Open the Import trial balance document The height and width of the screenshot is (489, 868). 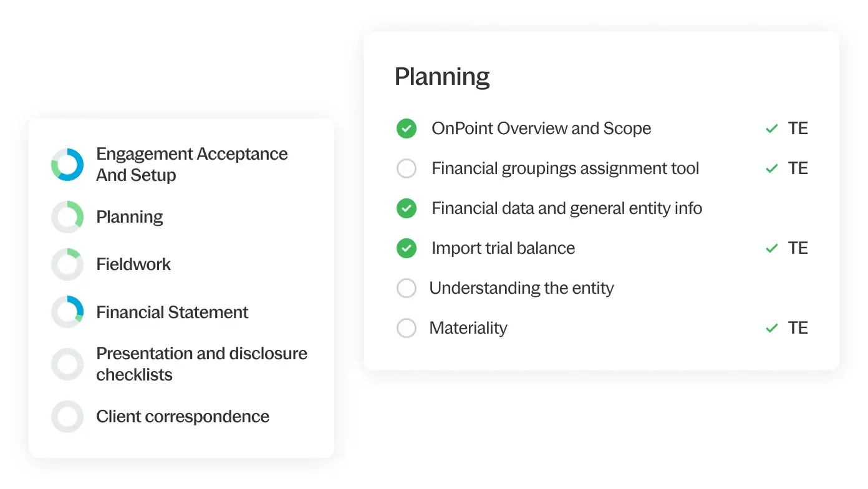[503, 248]
